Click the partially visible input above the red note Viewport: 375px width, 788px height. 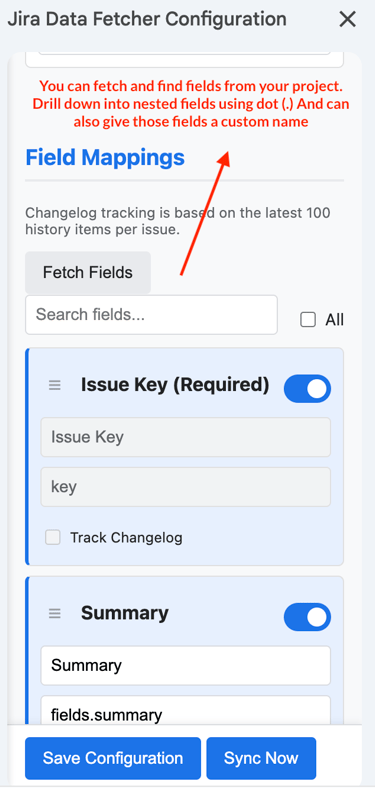(x=184, y=59)
